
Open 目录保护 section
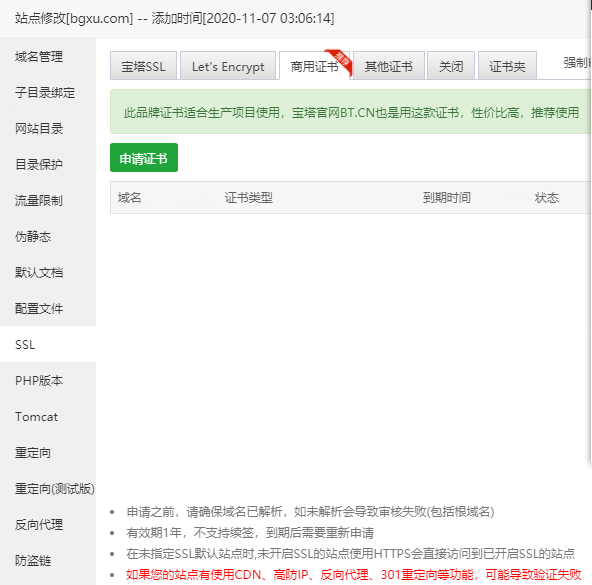(39, 165)
